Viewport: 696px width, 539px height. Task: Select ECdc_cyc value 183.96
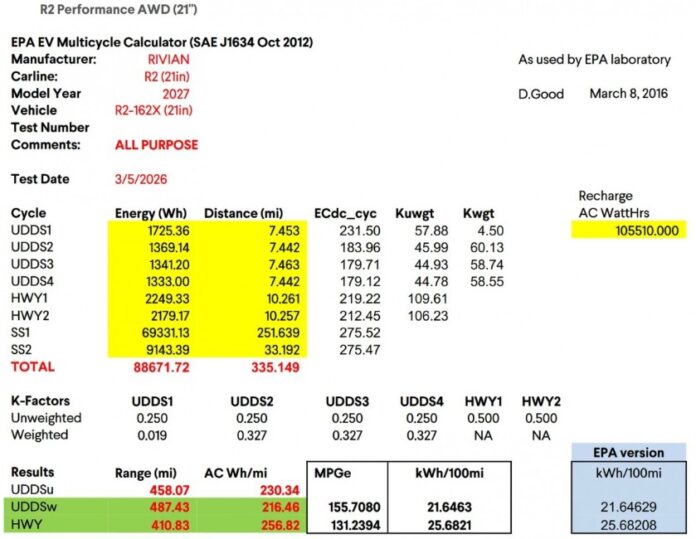click(x=360, y=248)
